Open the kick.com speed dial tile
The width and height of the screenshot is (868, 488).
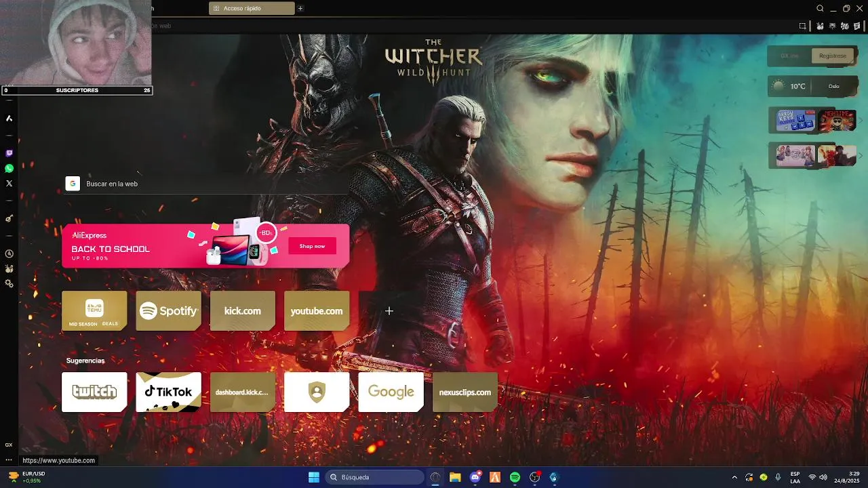pos(243,310)
